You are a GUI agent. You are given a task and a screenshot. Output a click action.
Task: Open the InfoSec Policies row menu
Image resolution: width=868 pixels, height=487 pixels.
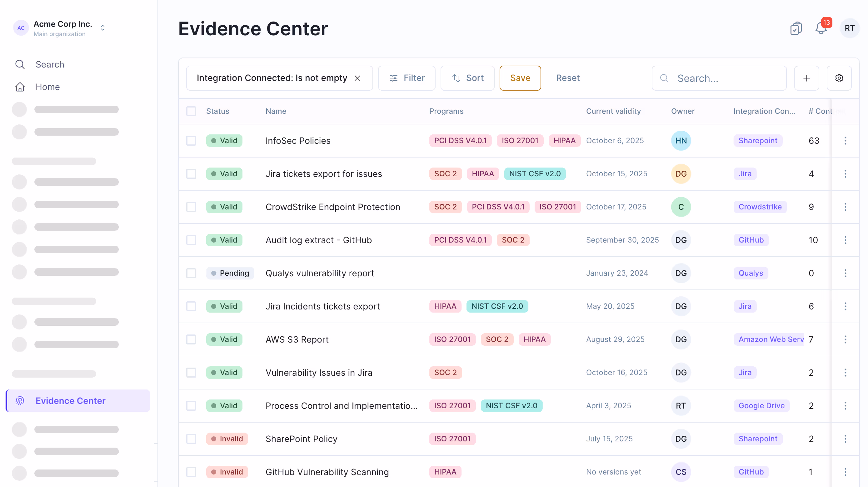coord(845,141)
